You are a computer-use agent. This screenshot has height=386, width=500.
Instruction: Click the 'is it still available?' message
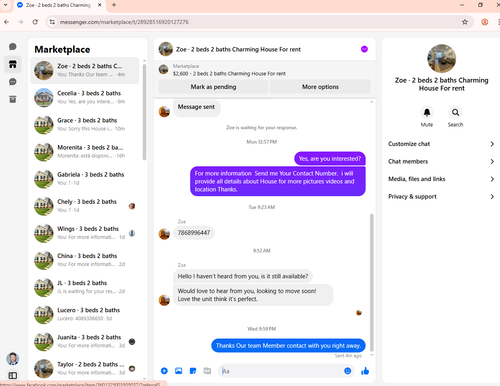pyautogui.click(x=243, y=276)
